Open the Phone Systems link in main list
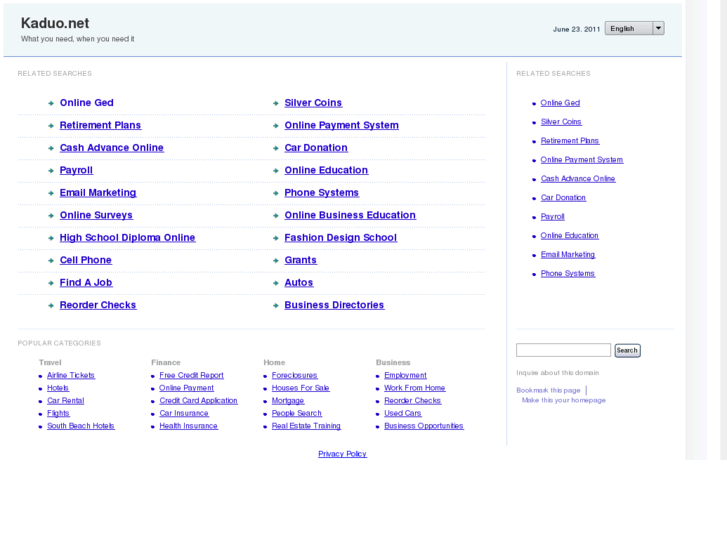Viewport: 727px width, 545px height. pos(321,192)
